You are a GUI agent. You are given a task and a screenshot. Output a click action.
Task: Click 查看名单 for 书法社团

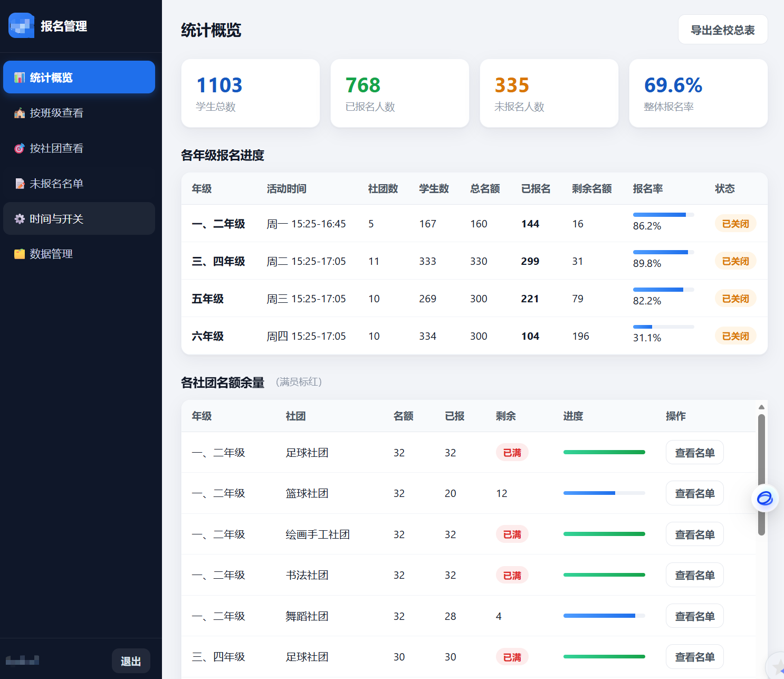[694, 575]
